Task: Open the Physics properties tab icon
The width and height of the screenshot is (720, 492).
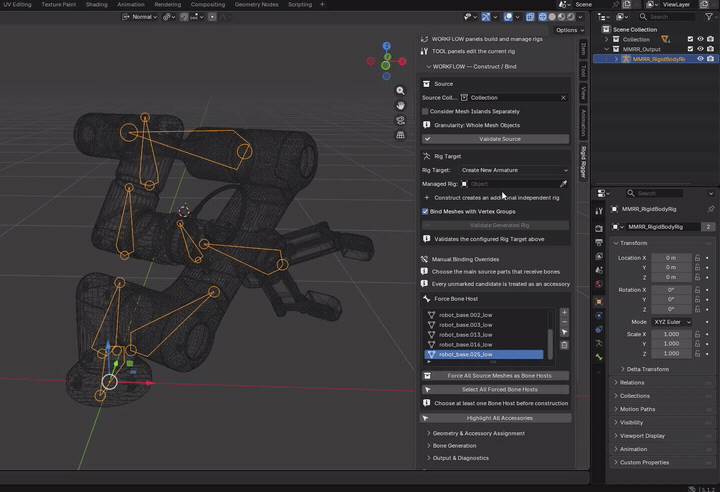Action: (599, 316)
